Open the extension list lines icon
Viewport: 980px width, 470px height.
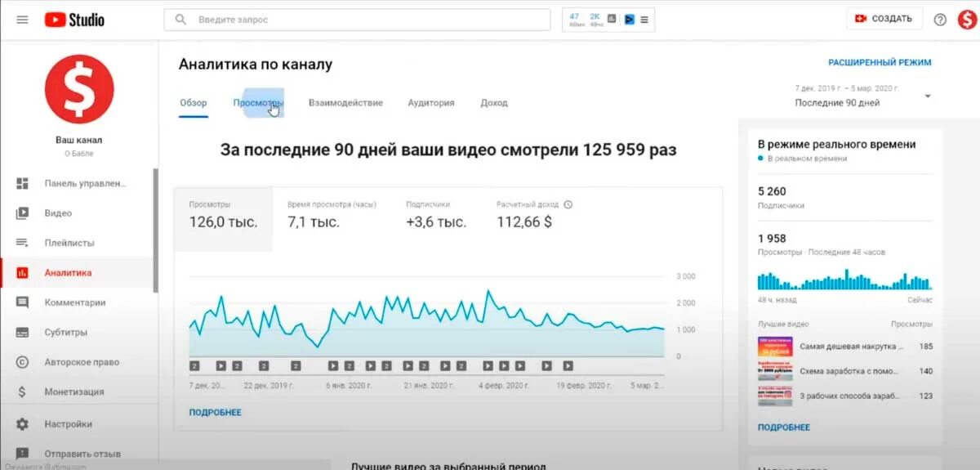click(644, 20)
